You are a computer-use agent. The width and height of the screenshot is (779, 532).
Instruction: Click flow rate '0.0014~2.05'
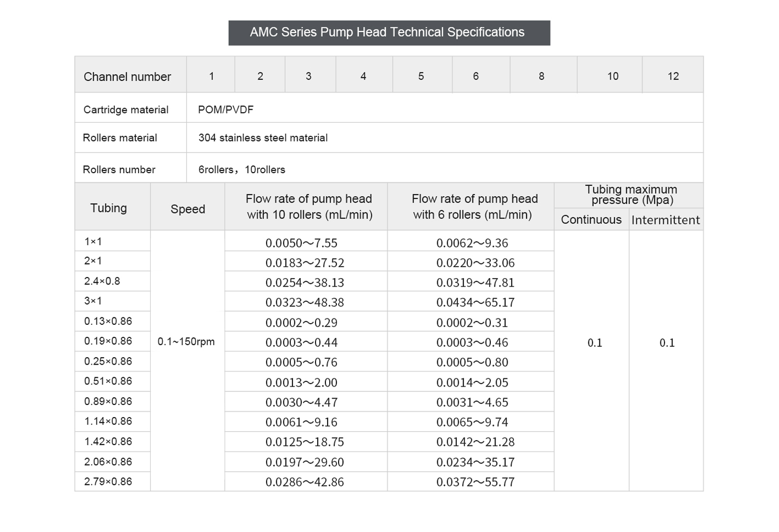[472, 382]
